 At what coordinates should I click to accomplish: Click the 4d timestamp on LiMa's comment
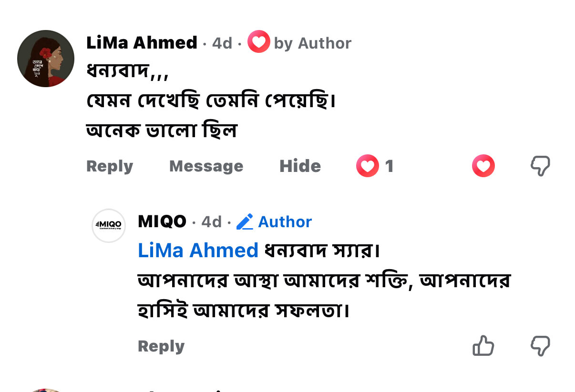tap(222, 43)
